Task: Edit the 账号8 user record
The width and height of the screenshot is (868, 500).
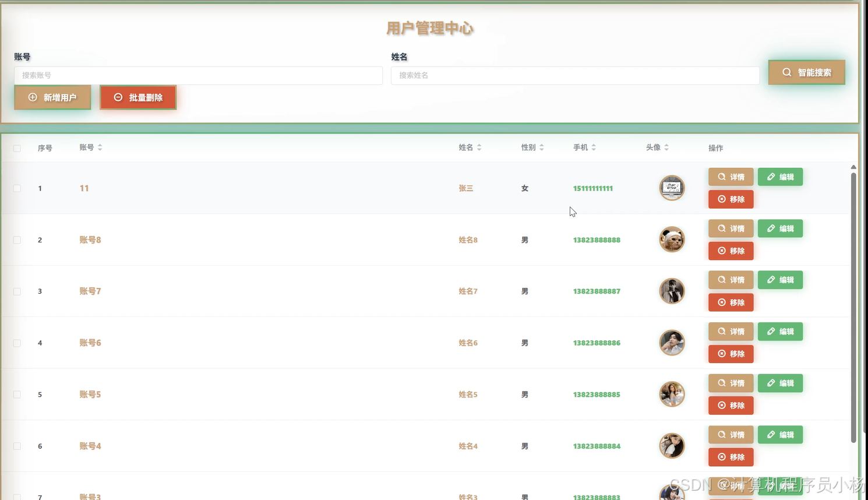Action: pos(780,228)
